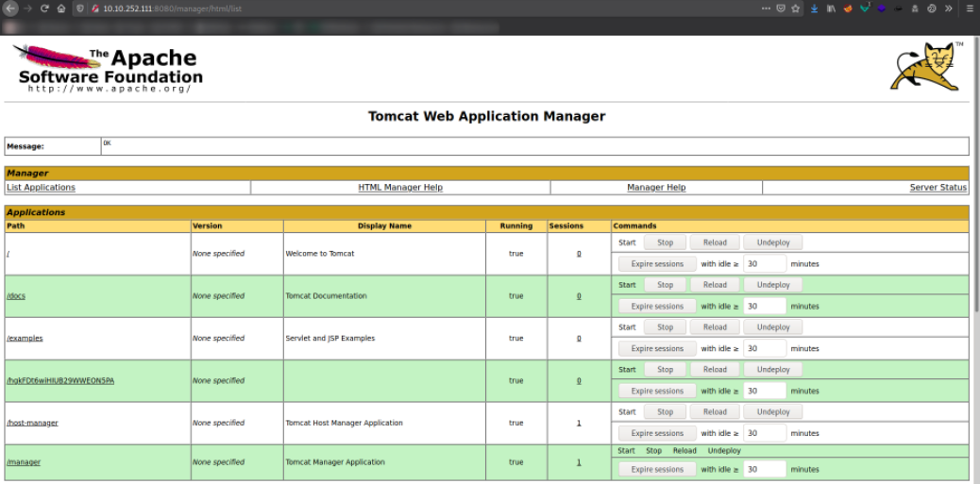Open the /manager path link
The height and width of the screenshot is (484, 980).
coord(24,462)
